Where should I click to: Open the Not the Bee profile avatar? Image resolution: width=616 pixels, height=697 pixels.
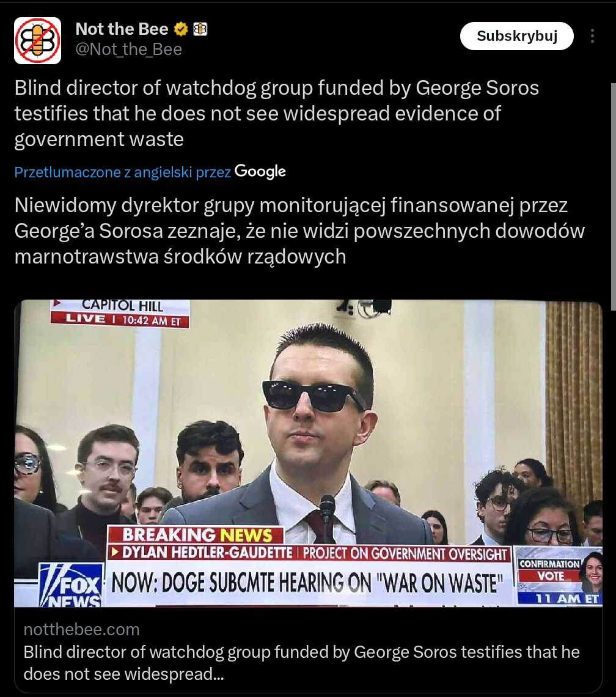pos(37,40)
